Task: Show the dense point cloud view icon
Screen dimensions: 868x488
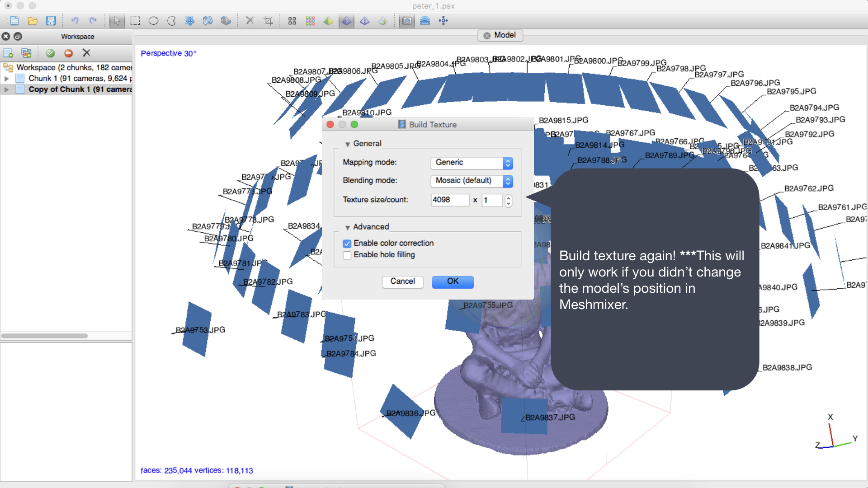Action: [310, 21]
